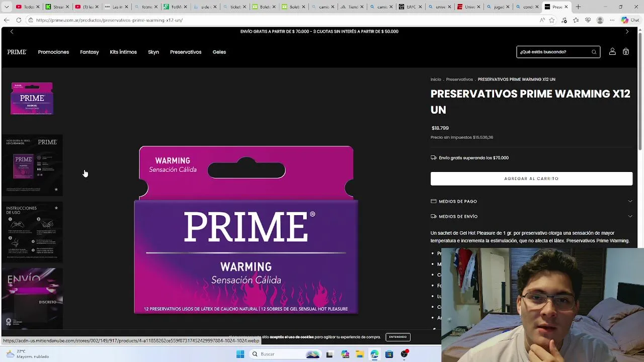The width and height of the screenshot is (644, 362).
Task: Open the Copilot icon on taskbar
Action: coord(345,354)
